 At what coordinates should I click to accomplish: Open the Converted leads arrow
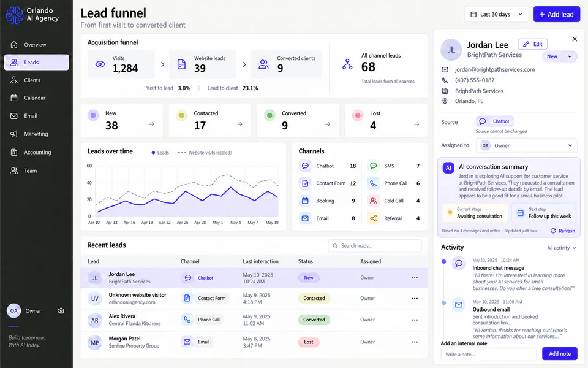[328, 125]
